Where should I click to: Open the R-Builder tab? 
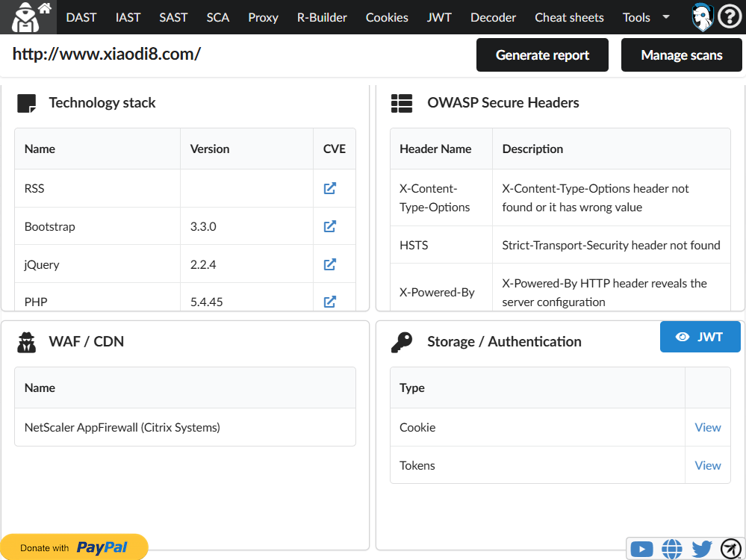point(322,18)
